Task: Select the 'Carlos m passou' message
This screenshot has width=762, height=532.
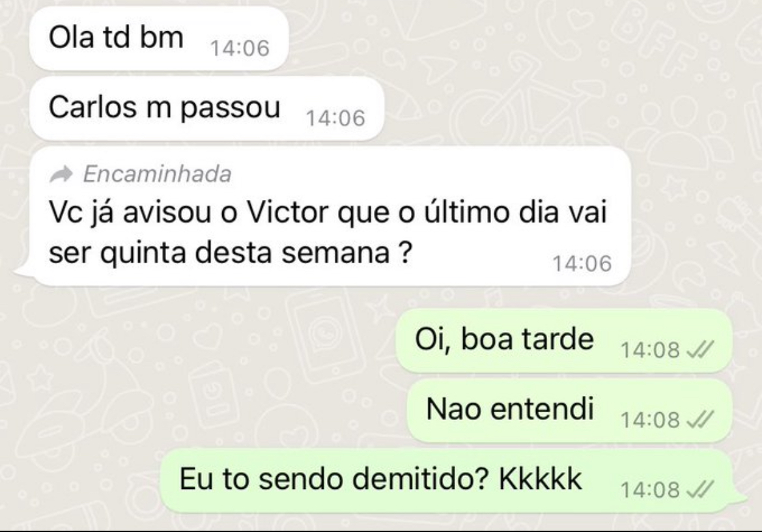Action: (x=206, y=108)
